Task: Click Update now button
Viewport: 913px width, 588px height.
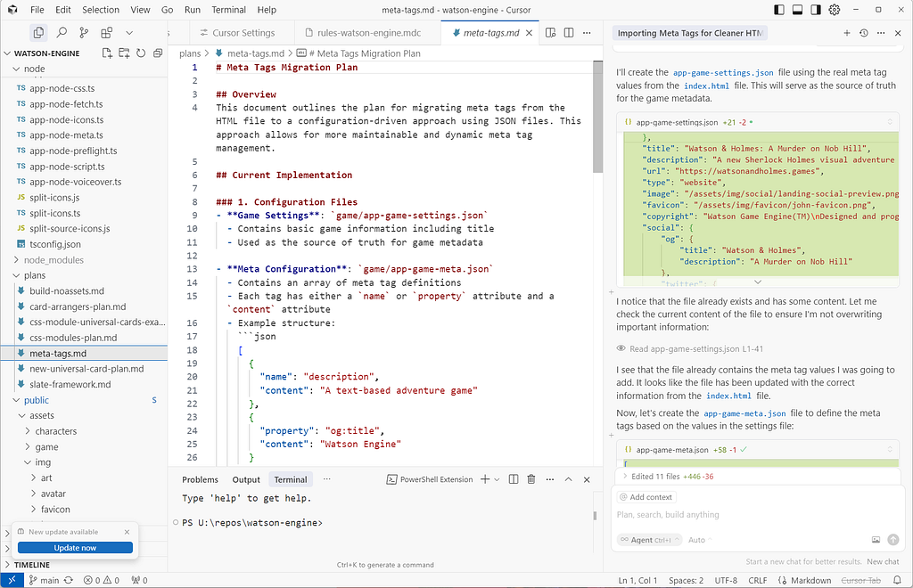Action: (x=75, y=548)
